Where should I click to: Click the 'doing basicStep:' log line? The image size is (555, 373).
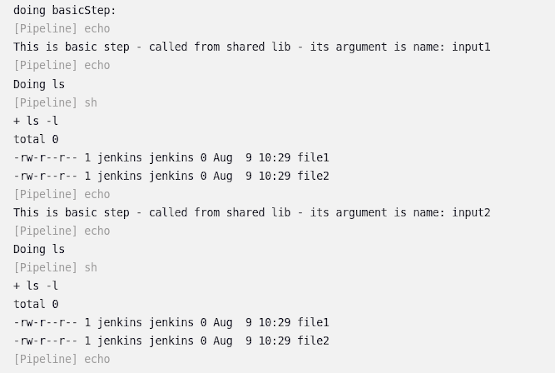(64, 10)
